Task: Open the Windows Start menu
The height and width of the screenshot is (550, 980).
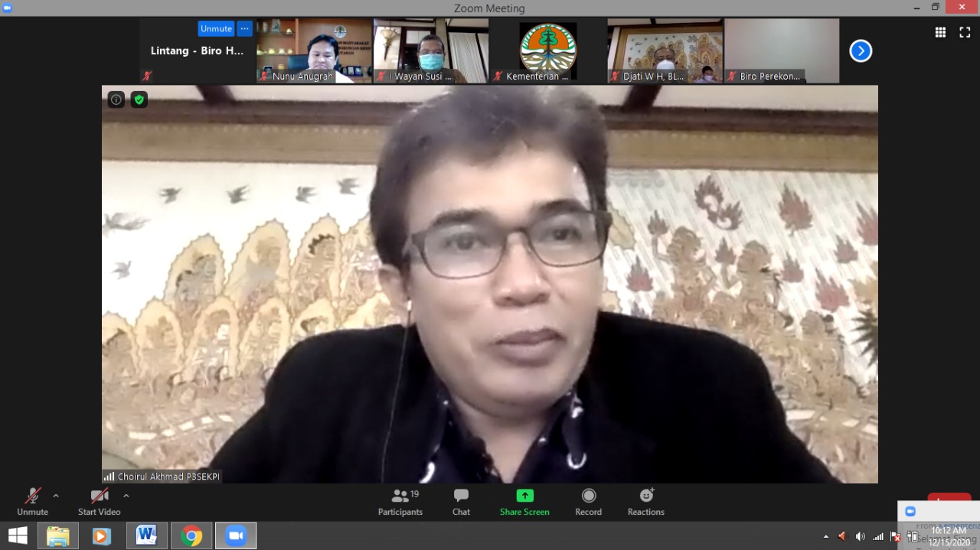Action: tap(18, 535)
